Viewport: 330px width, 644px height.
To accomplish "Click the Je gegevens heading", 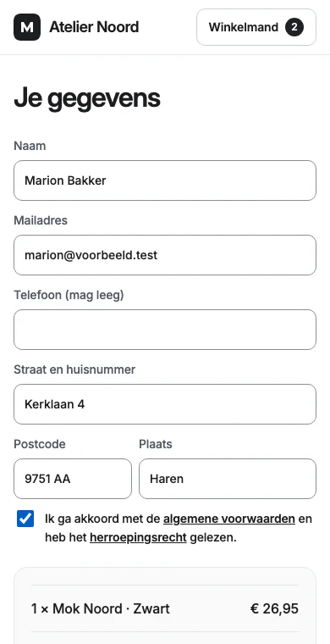I will pyautogui.click(x=87, y=98).
